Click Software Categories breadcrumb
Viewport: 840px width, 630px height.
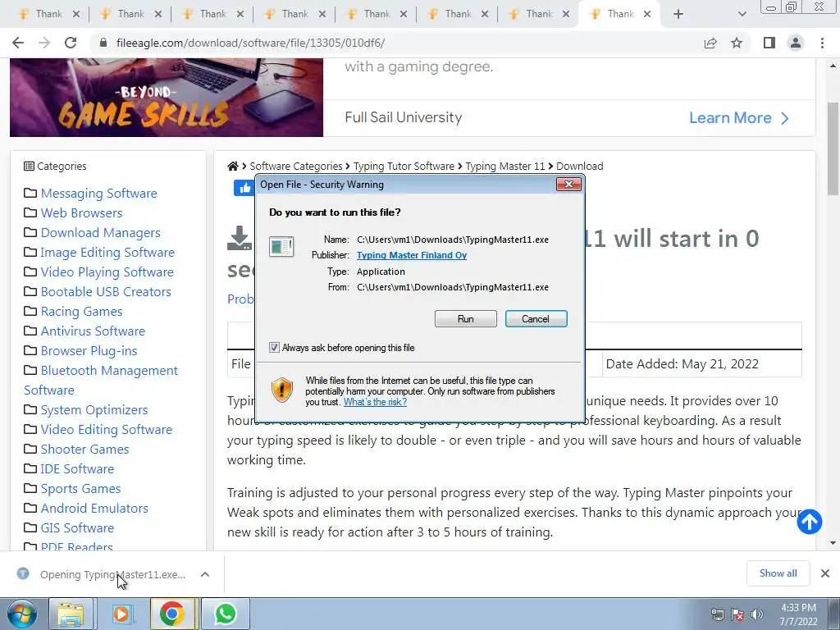[x=295, y=166]
